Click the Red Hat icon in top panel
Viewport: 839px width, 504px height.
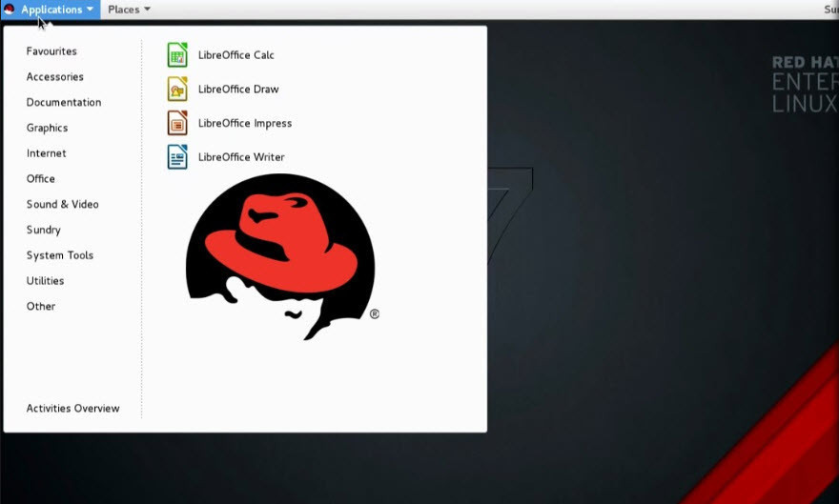[10, 10]
